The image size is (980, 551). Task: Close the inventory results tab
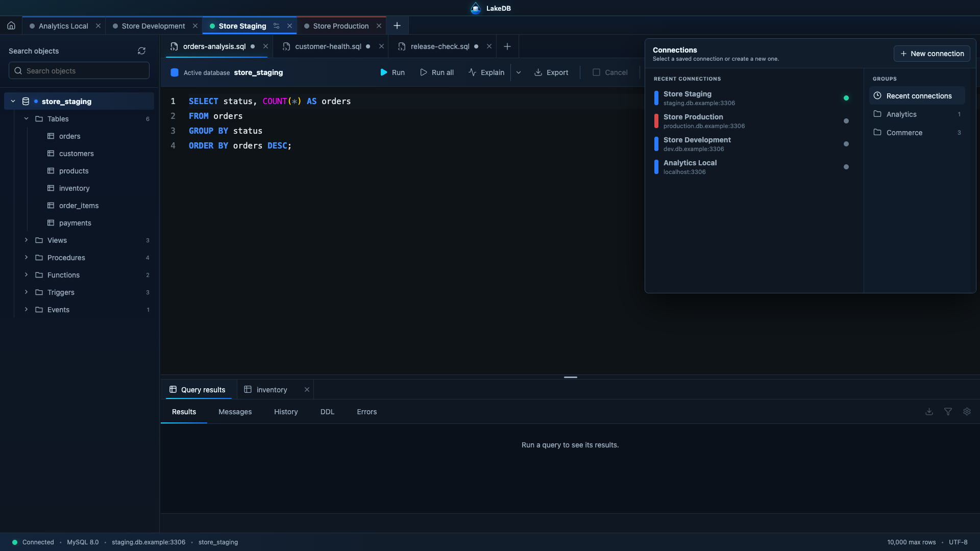tap(307, 390)
